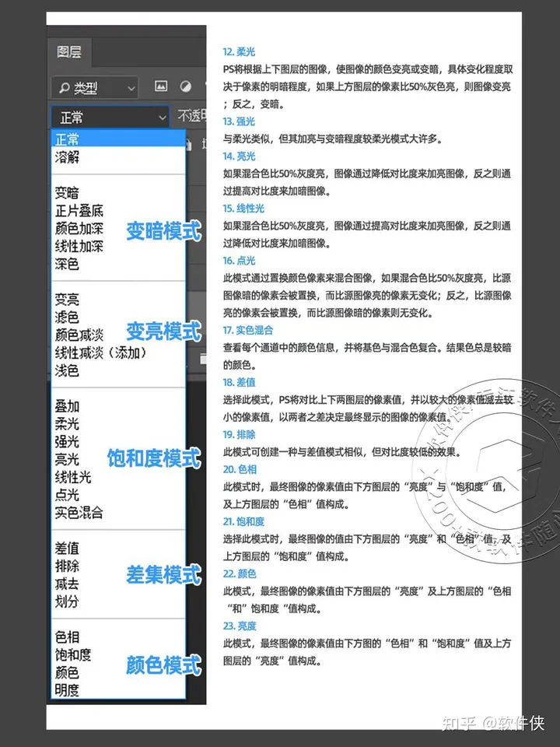
Task: Choose 排除 in the blend mode list
Action: point(67,566)
